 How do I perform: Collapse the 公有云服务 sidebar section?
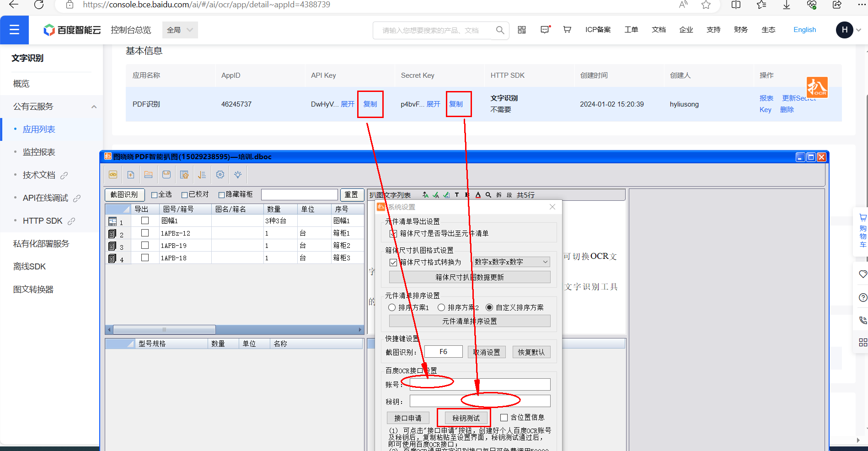94,107
